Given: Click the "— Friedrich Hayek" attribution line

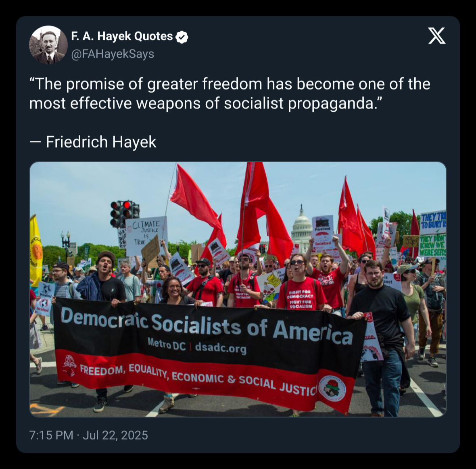Looking at the screenshot, I should [x=93, y=142].
